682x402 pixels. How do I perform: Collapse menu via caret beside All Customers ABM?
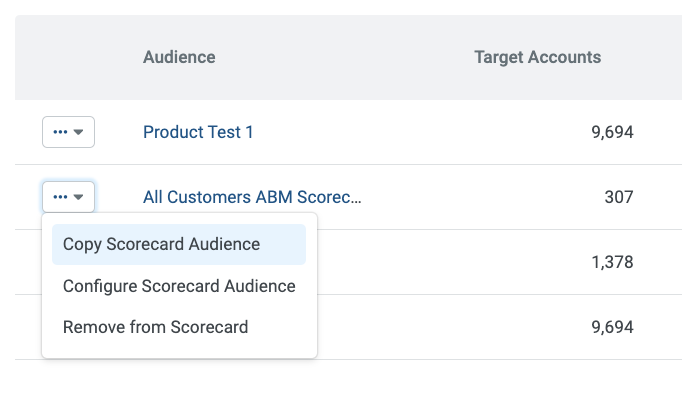[x=79, y=197]
